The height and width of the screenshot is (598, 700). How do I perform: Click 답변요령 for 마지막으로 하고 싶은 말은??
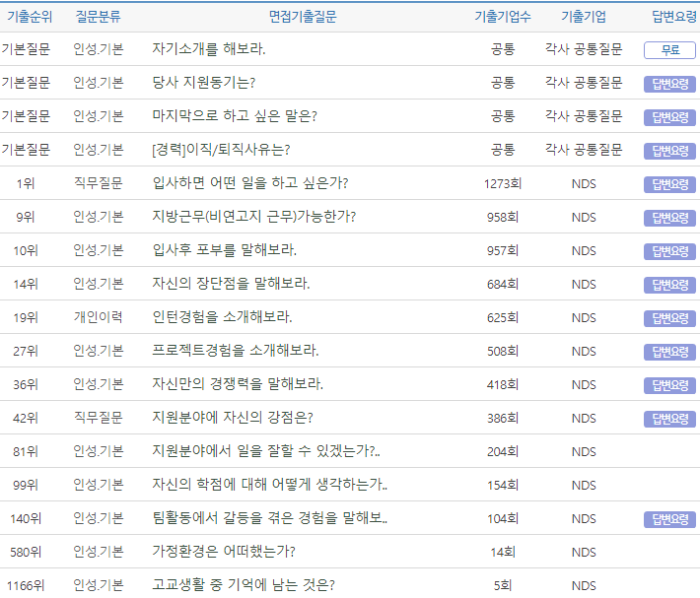click(669, 117)
